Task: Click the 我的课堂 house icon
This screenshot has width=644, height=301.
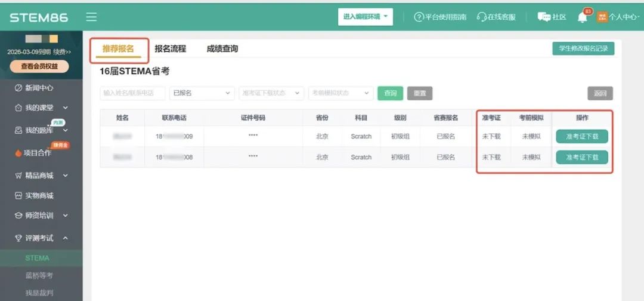Action: point(18,107)
